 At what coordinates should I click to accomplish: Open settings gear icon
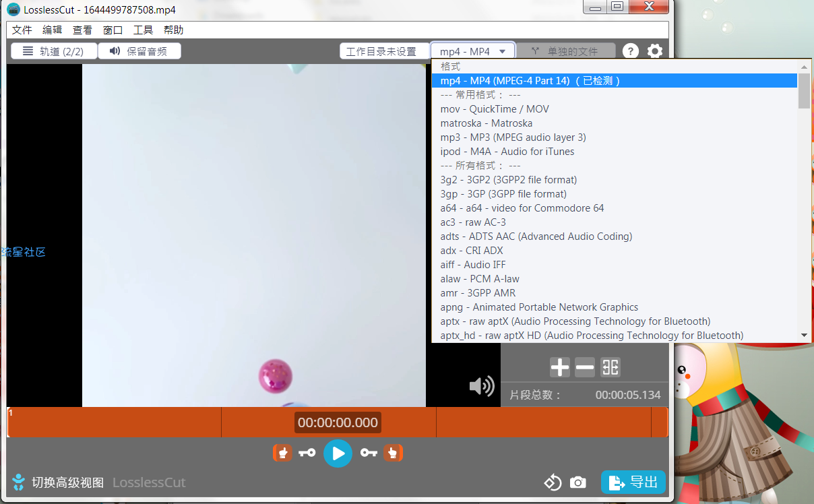[x=654, y=51]
